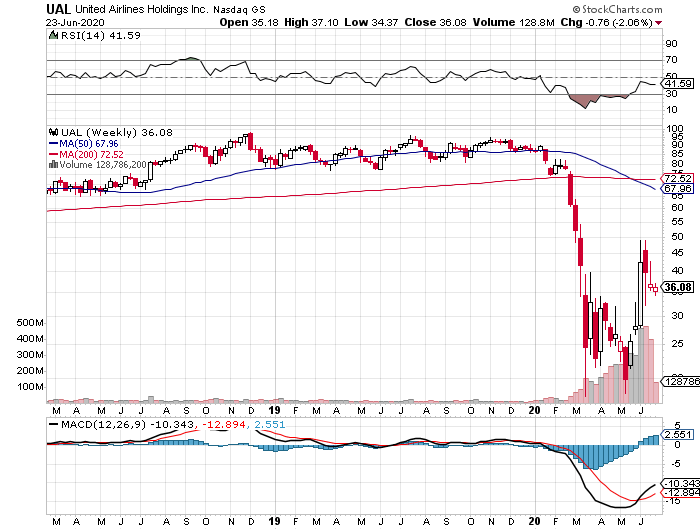Click the volume bars legend icon

click(x=53, y=164)
